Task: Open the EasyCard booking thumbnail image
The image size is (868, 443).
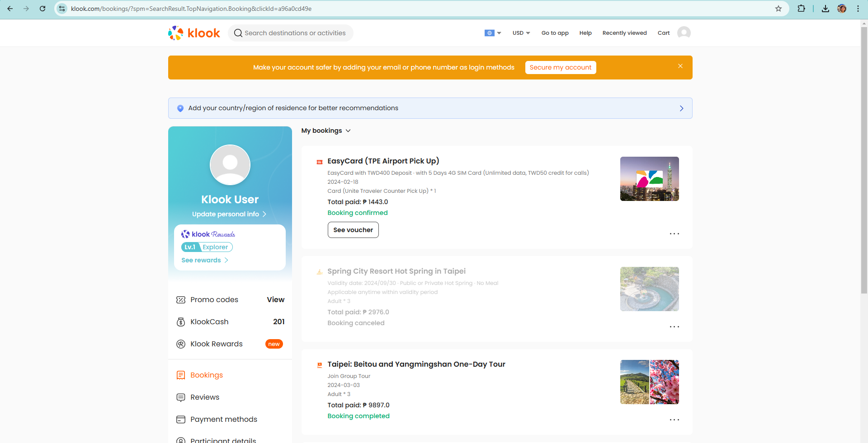Action: tap(650, 179)
